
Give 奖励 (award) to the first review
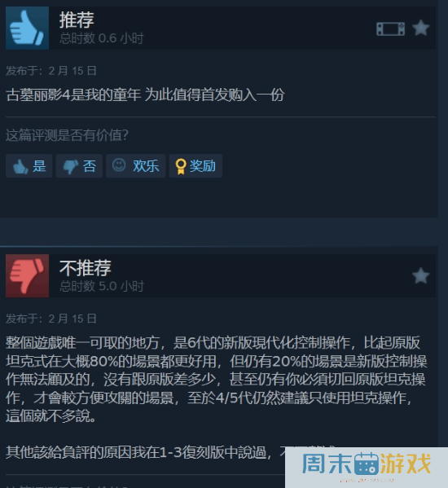tap(195, 166)
